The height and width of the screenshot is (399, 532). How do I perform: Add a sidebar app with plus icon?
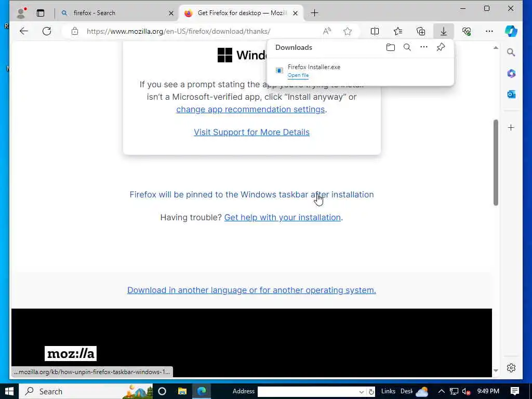[511, 128]
